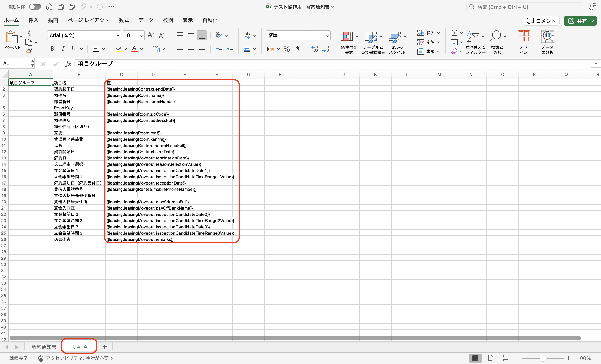Image resolution: width=601 pixels, height=364 pixels.
Task: Open Find and Select (検索と選択)
Action: click(497, 42)
